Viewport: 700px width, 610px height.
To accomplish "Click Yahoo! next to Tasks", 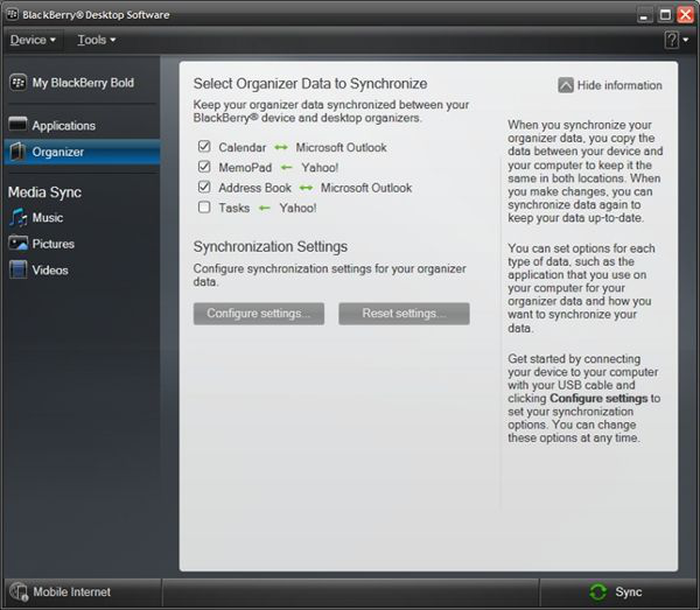I will (x=298, y=208).
